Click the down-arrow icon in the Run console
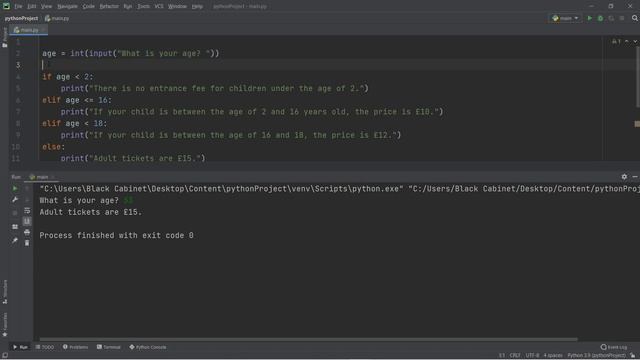640x360 pixels. [27, 200]
